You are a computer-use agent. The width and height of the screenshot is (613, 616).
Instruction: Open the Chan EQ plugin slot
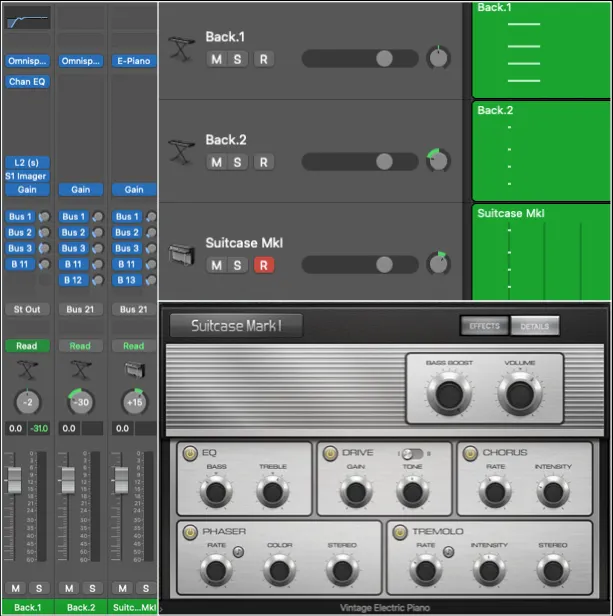click(x=27, y=81)
